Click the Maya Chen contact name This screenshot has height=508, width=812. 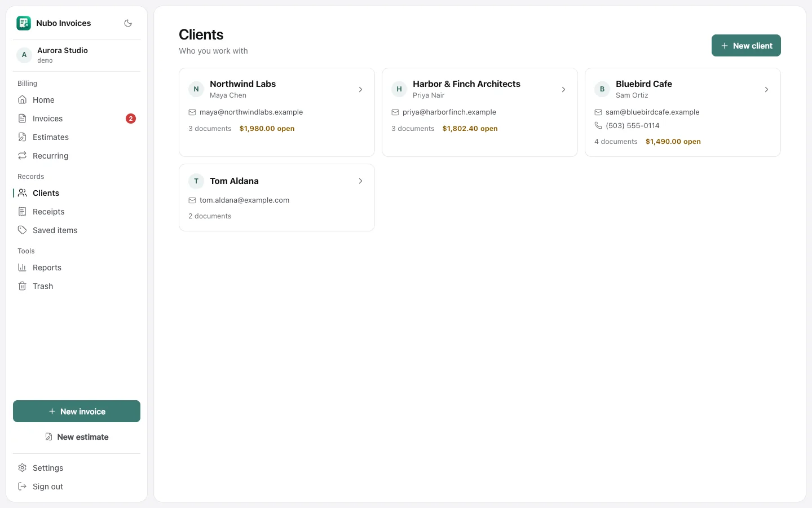[228, 95]
